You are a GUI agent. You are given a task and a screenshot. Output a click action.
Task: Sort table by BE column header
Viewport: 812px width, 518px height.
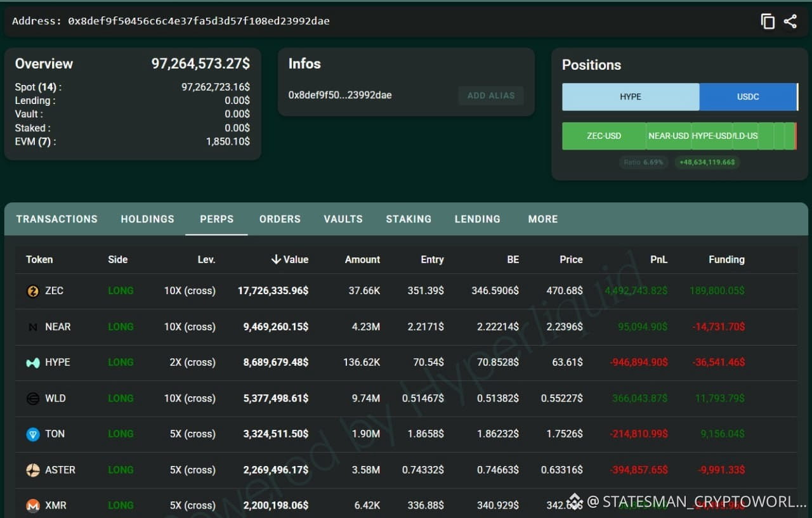[x=513, y=259]
